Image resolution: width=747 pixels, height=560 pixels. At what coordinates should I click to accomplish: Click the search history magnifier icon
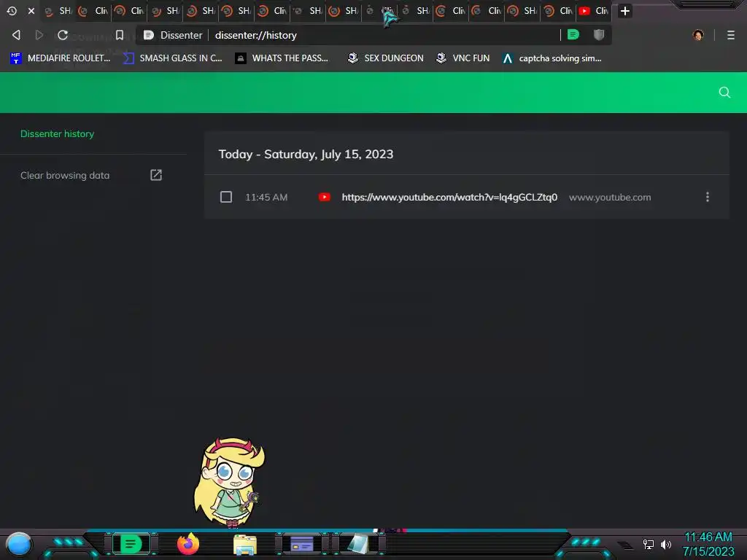pos(724,93)
